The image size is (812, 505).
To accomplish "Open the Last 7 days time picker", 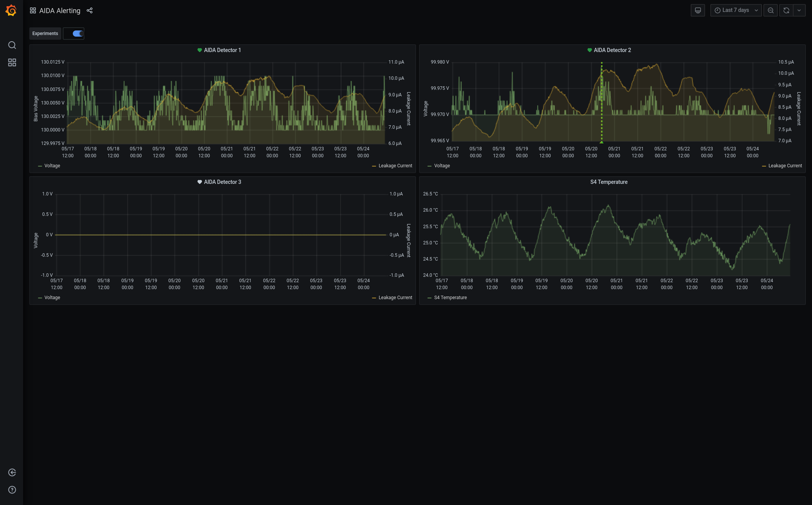I will pos(735,10).
